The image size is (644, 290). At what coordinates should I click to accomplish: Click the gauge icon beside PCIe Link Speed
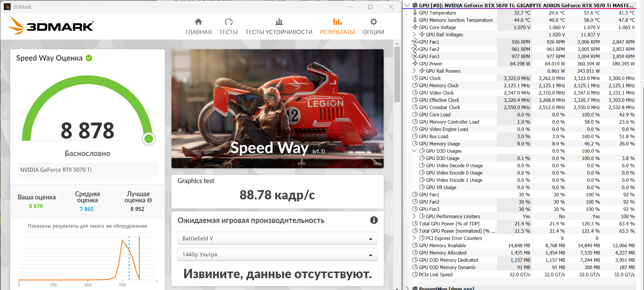415,274
